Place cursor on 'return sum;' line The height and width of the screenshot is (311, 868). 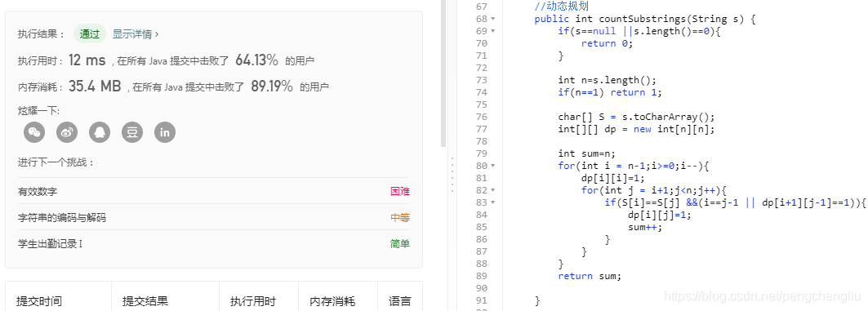click(x=590, y=276)
